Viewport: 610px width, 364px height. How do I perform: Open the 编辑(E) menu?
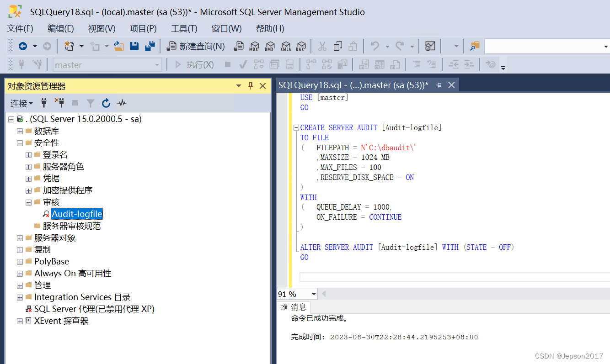click(x=61, y=28)
